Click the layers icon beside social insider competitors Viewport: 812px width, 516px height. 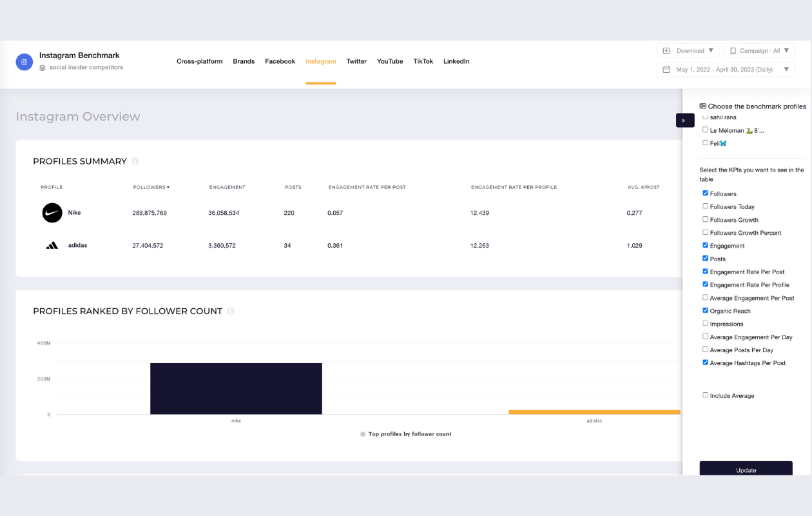pyautogui.click(x=43, y=68)
